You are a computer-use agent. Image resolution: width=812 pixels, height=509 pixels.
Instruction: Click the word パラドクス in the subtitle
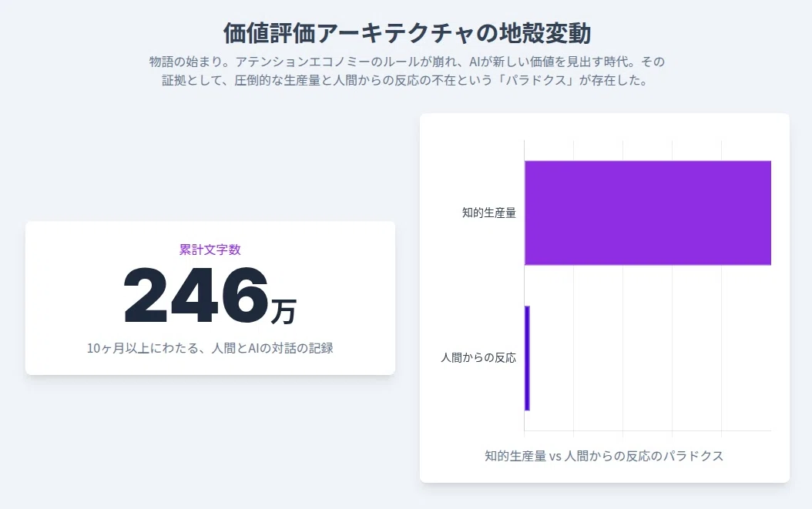(536, 80)
